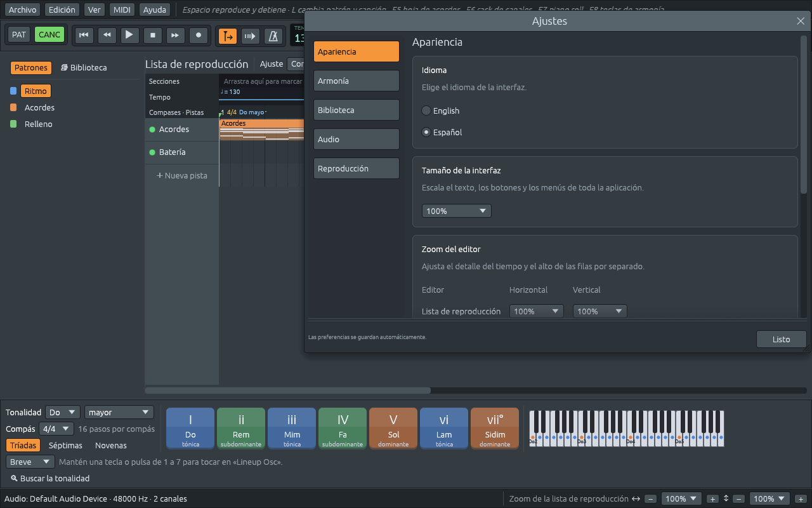
Task: Open the mayor scale mode dropdown
Action: tap(119, 412)
